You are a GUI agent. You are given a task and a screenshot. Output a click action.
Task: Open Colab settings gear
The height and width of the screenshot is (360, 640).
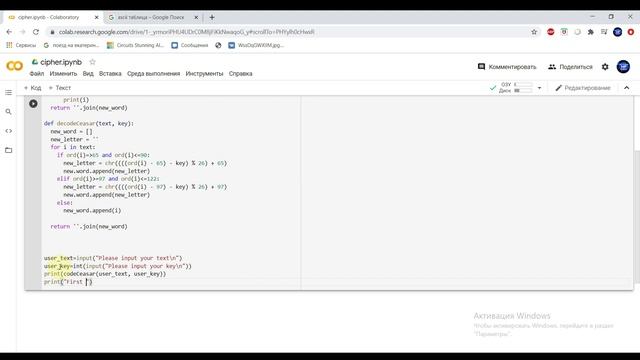tap(605, 67)
